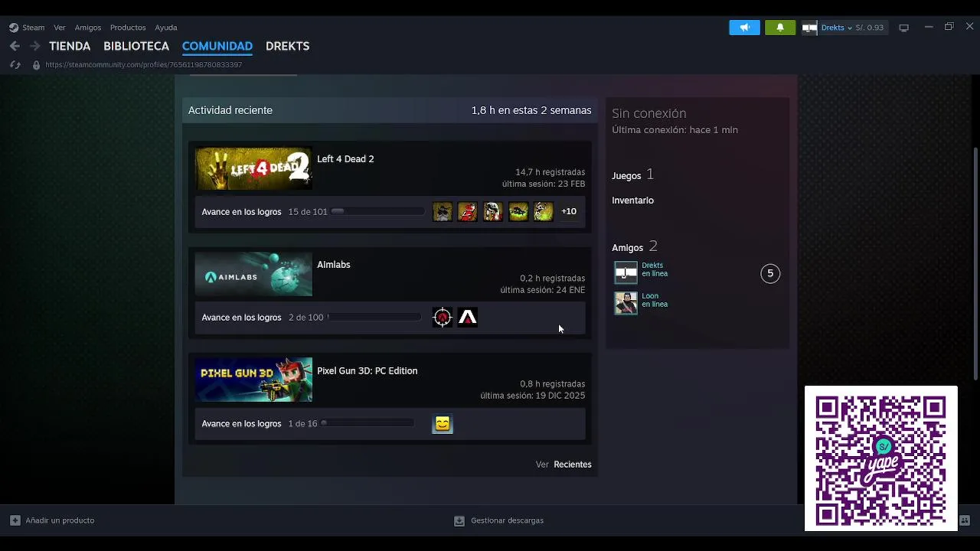Viewport: 980px width, 551px height.
Task: Open the Ver menu
Action: [x=60, y=28]
